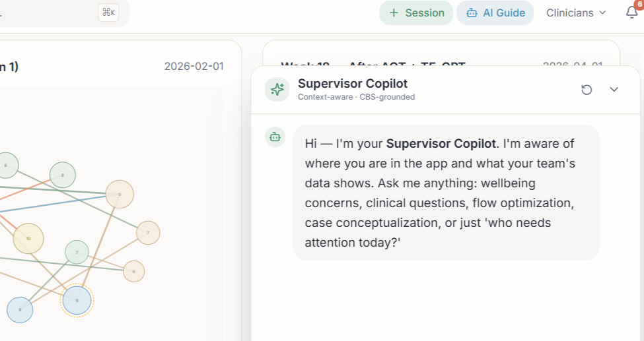This screenshot has height=341, width=644.
Task: Select the blue node with dashed ring
Action: 77,301
